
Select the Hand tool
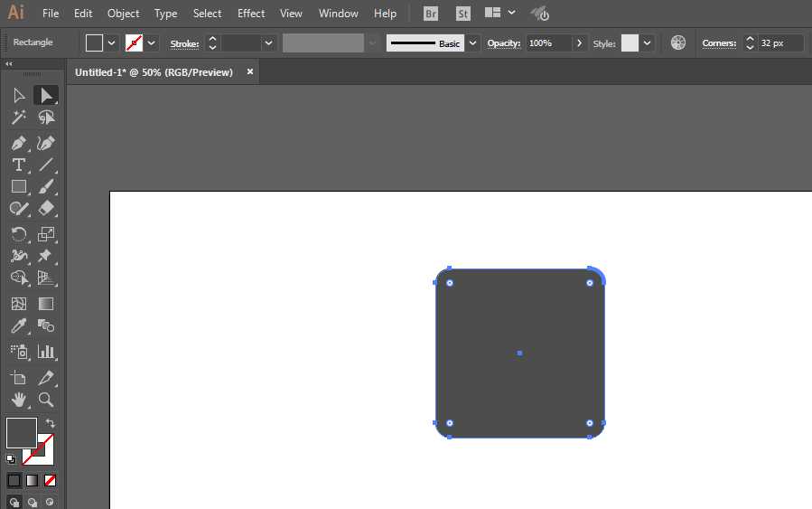coord(18,399)
